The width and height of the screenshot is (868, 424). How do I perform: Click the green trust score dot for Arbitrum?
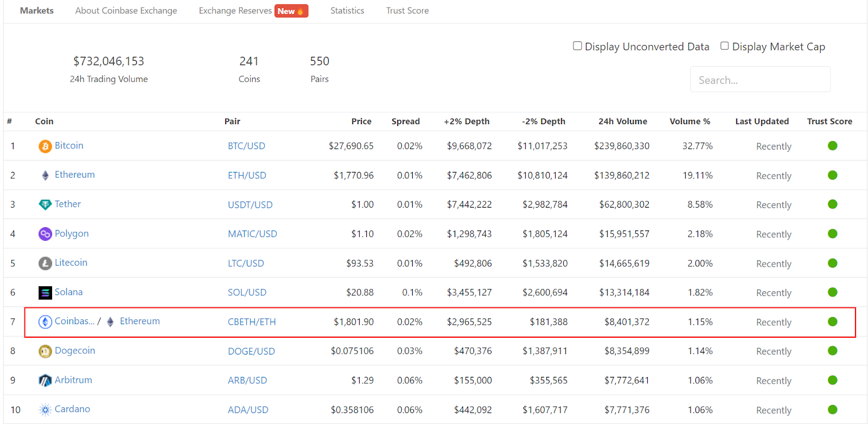(833, 380)
